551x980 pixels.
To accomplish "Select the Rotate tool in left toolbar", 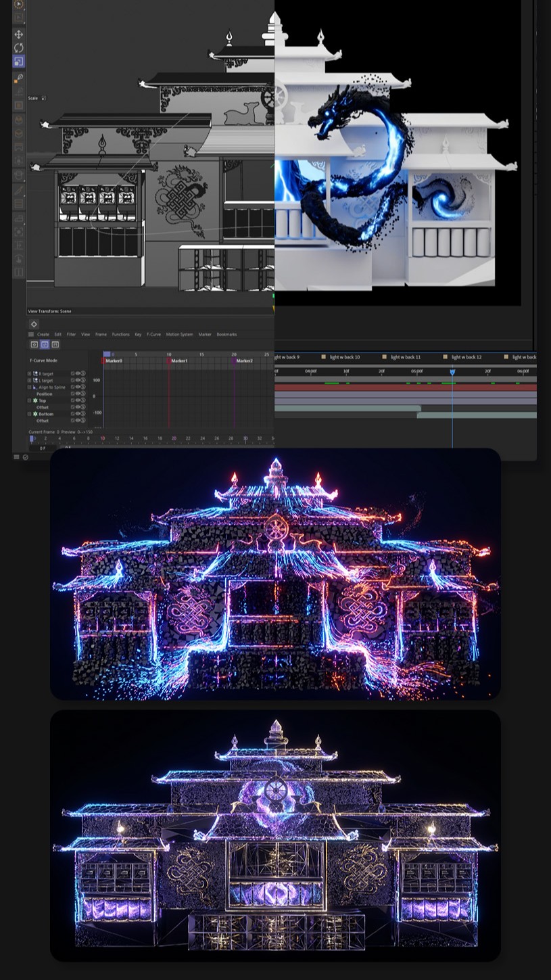I will click(x=18, y=47).
